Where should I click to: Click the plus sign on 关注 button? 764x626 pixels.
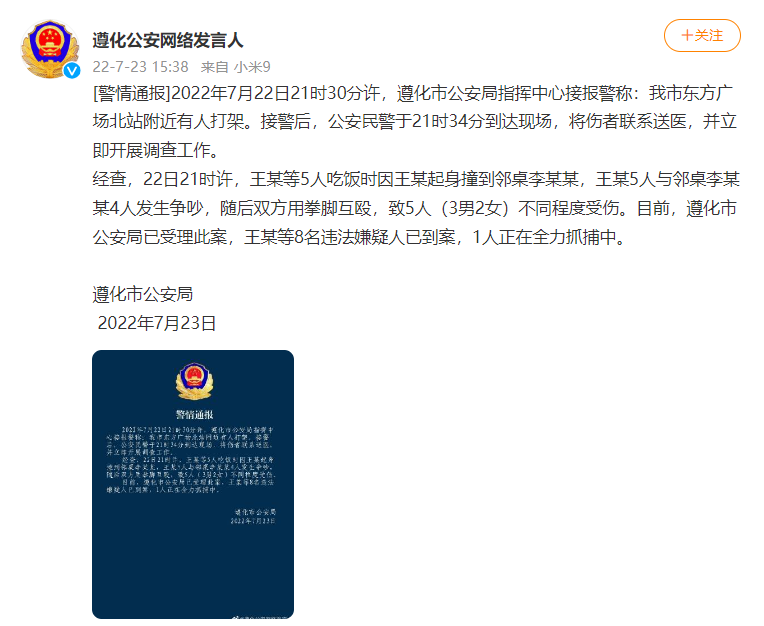pyautogui.click(x=687, y=36)
